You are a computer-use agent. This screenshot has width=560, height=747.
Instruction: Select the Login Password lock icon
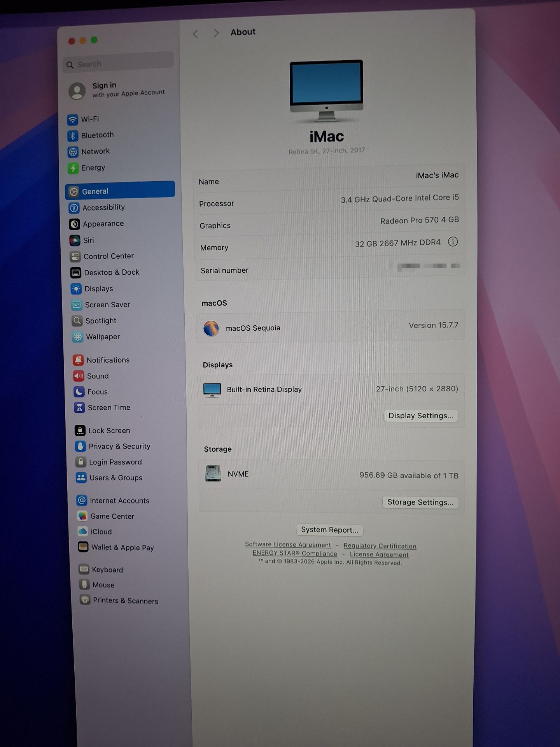point(80,462)
